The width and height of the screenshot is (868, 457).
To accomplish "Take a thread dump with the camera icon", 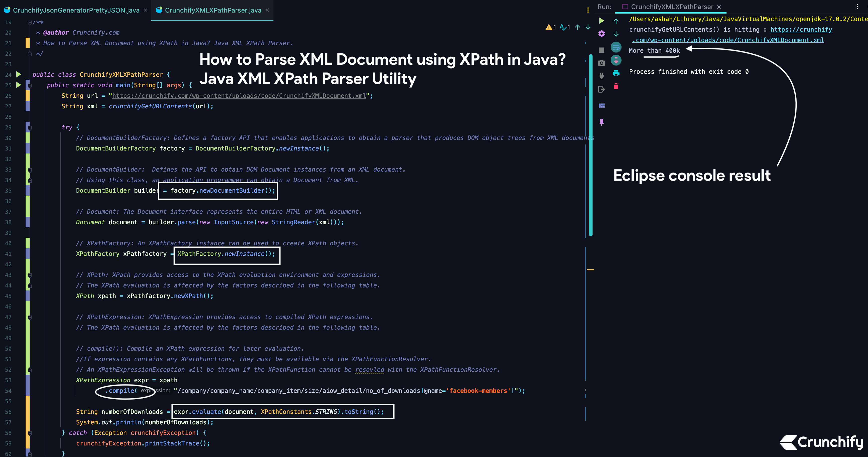I will click(x=602, y=62).
